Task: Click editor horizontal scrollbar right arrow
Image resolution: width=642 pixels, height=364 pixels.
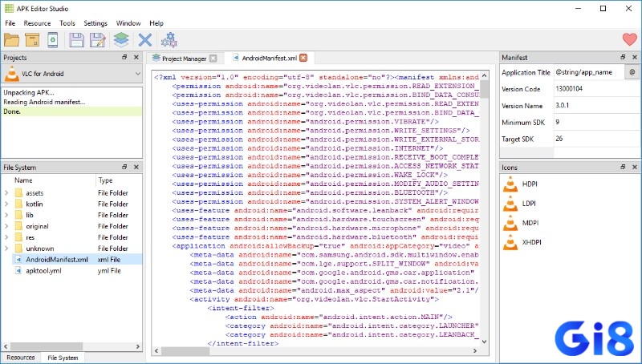Action: [x=475, y=350]
